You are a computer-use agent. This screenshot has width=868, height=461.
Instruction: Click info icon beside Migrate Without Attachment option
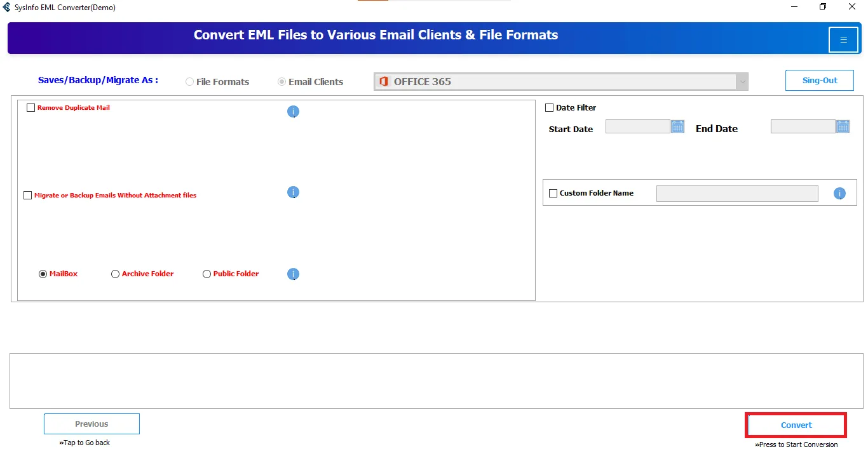[293, 192]
